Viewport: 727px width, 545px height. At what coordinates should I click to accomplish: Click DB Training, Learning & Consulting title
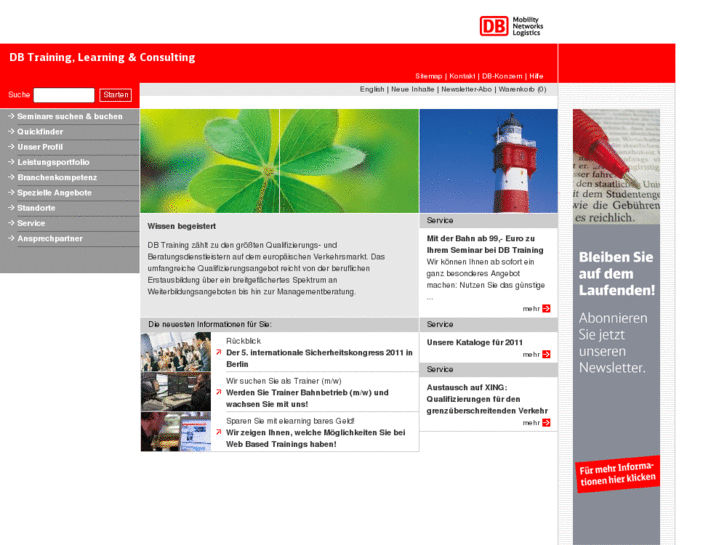[102, 58]
